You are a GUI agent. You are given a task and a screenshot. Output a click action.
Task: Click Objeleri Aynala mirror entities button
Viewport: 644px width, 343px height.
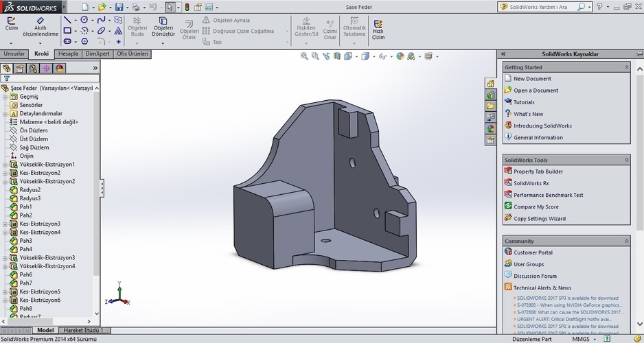click(227, 20)
